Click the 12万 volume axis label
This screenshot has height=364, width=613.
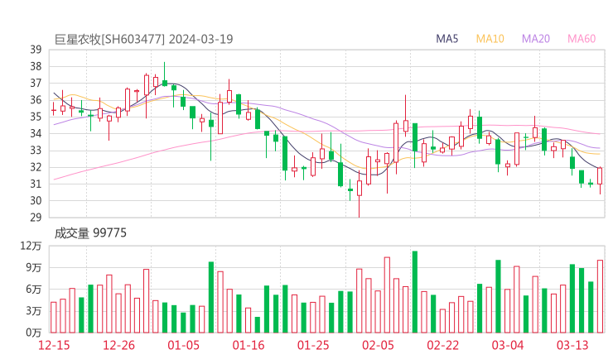[x=31, y=246]
